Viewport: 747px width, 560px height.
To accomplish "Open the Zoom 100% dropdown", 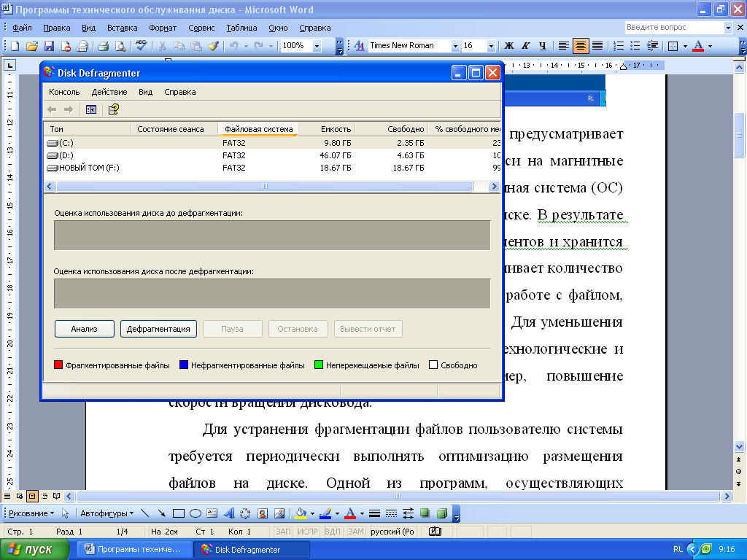I will point(317,46).
